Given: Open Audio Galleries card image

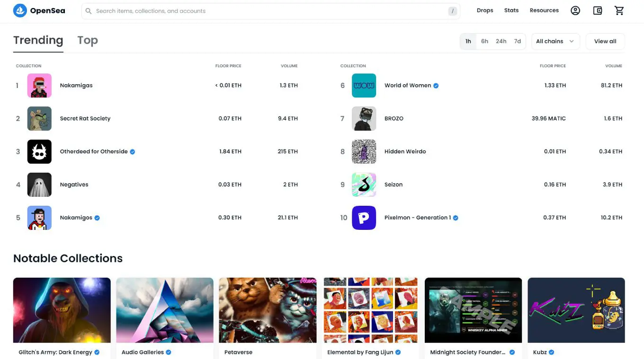Looking at the screenshot, I should 165,310.
